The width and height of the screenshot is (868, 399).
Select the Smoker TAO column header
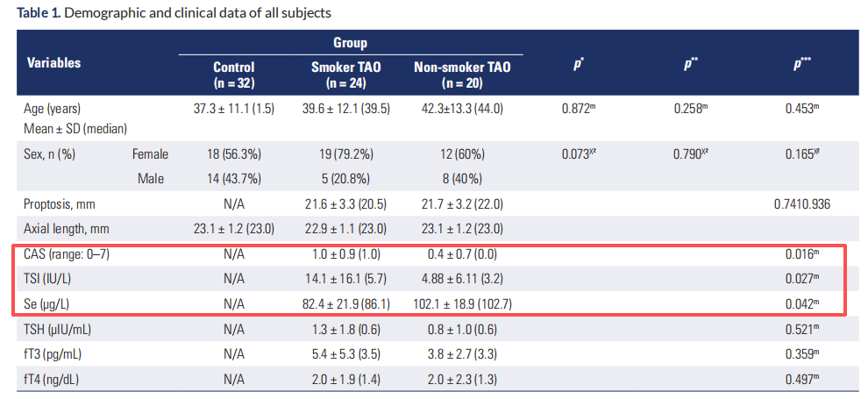pos(346,75)
